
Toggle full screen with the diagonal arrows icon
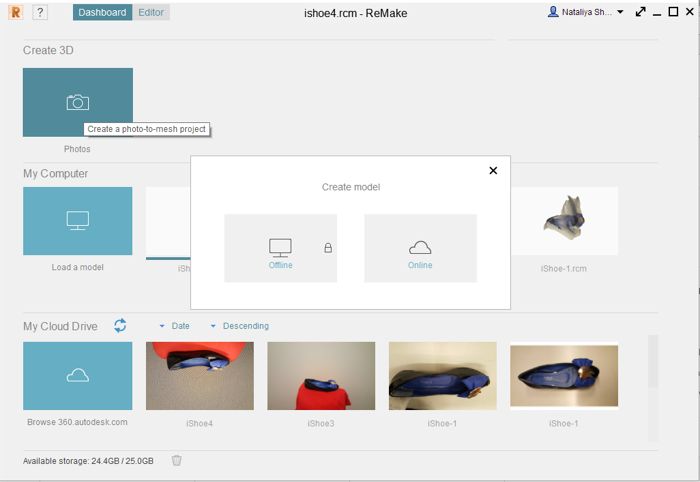pyautogui.click(x=640, y=12)
